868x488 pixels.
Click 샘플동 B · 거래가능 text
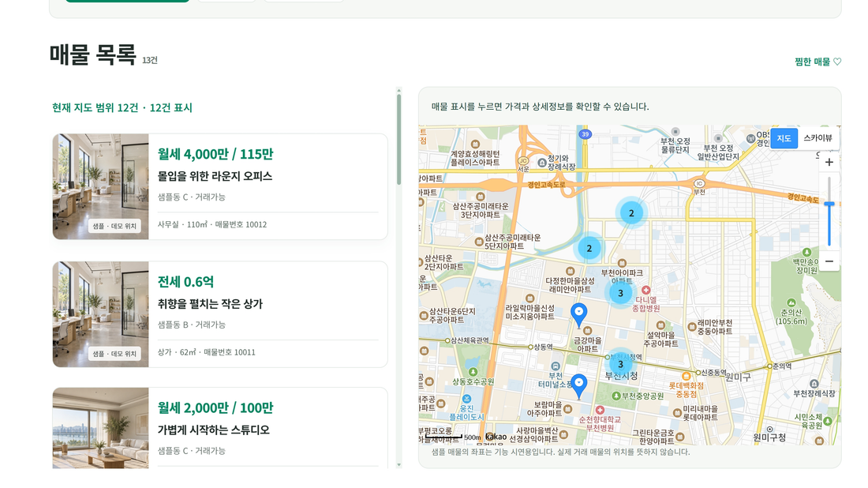tap(192, 325)
